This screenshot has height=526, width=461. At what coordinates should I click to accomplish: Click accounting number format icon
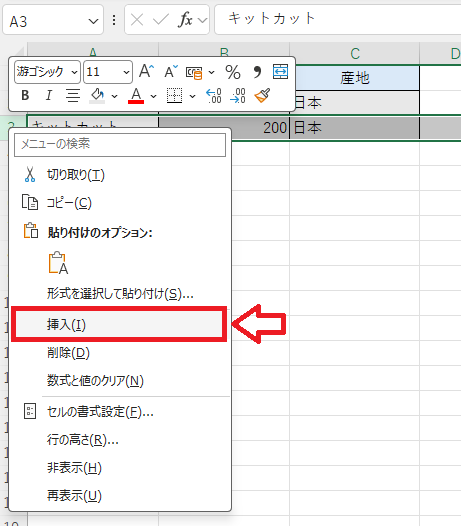pos(194,72)
